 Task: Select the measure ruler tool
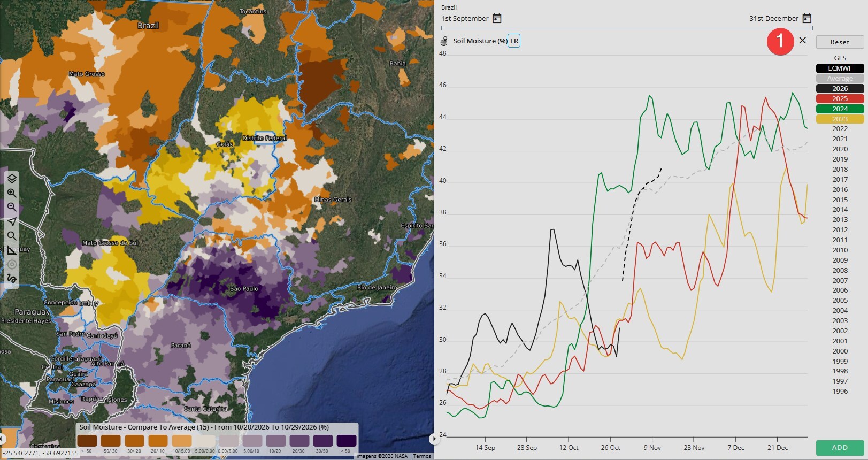(12, 250)
